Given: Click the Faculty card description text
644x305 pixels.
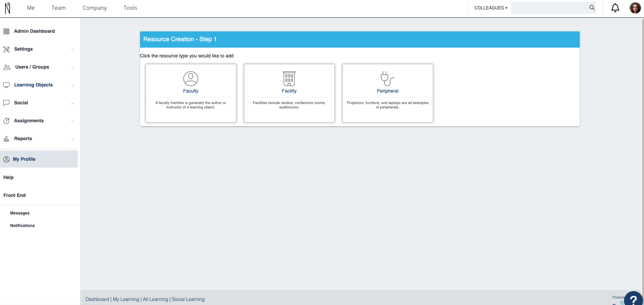Looking at the screenshot, I should point(191,105).
